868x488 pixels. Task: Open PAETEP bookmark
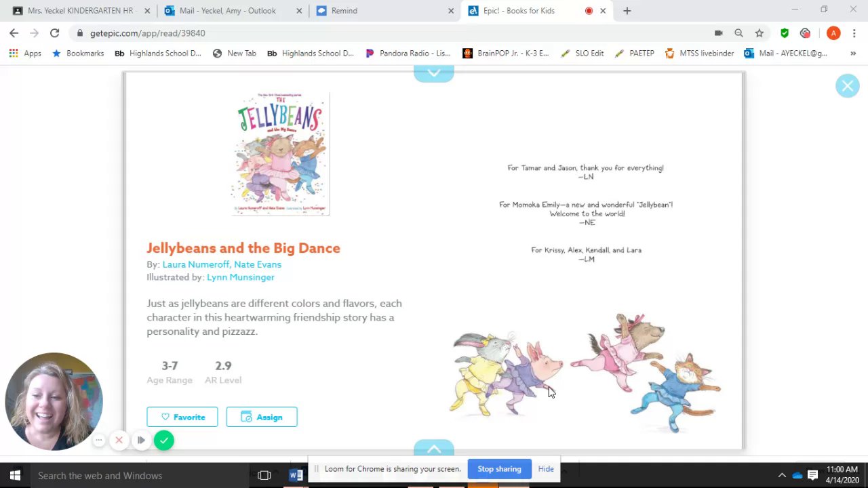tap(635, 53)
